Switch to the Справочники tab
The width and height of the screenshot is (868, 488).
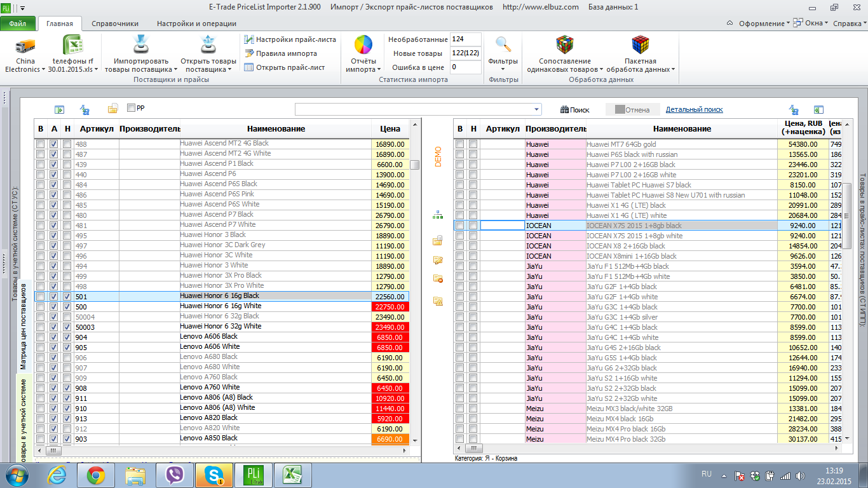click(115, 24)
